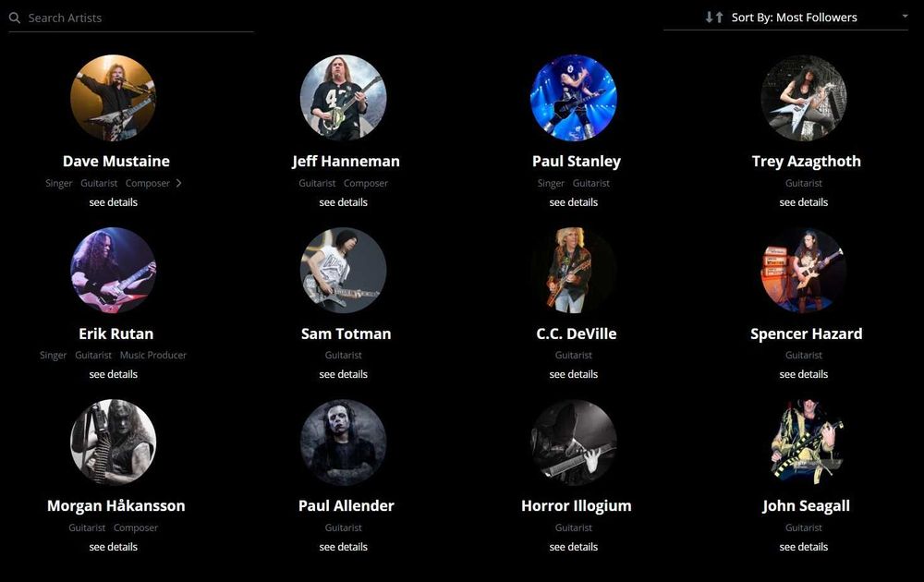View see details for John Seagall
This screenshot has width=924, height=582.
(804, 547)
